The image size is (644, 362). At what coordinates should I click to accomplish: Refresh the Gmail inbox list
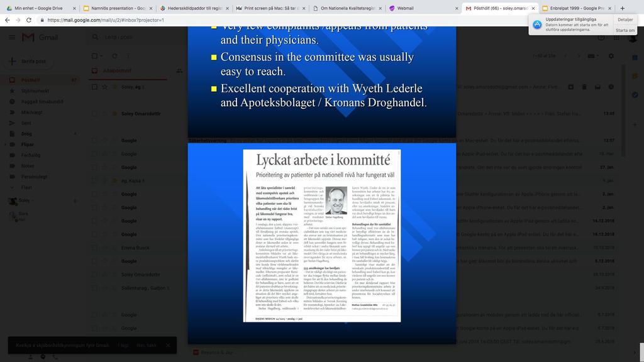(114, 56)
